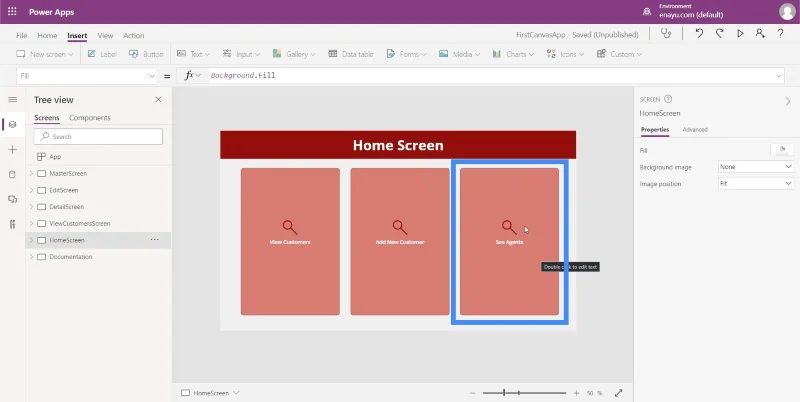The height and width of the screenshot is (402, 800).
Task: Expand the EditScreen tree node
Action: coord(31,190)
